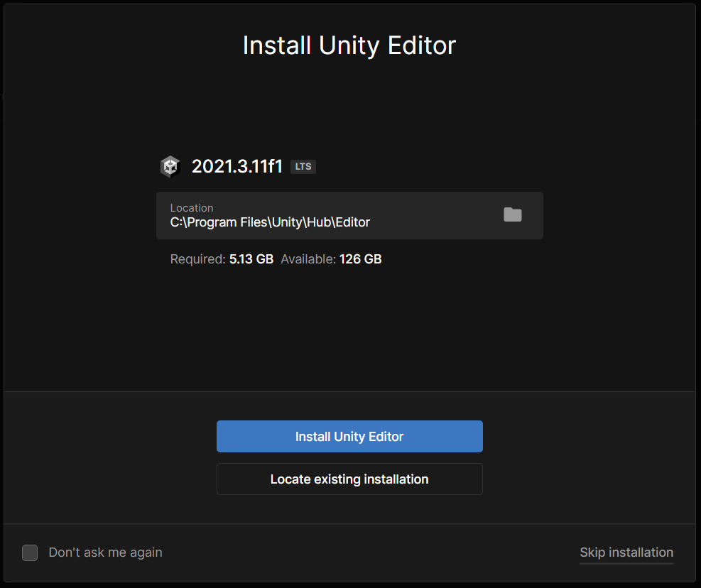This screenshot has width=701, height=588.
Task: Click the 126 GB available space value
Action: pyautogui.click(x=360, y=259)
